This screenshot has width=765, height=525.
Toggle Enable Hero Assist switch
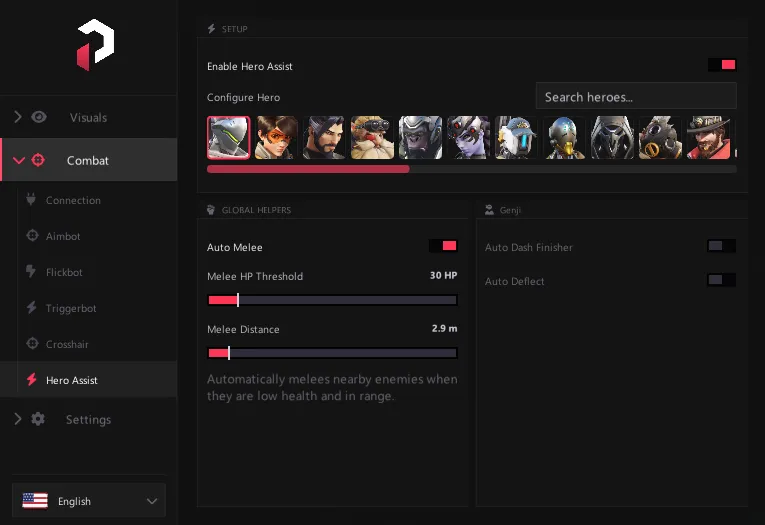coord(722,65)
